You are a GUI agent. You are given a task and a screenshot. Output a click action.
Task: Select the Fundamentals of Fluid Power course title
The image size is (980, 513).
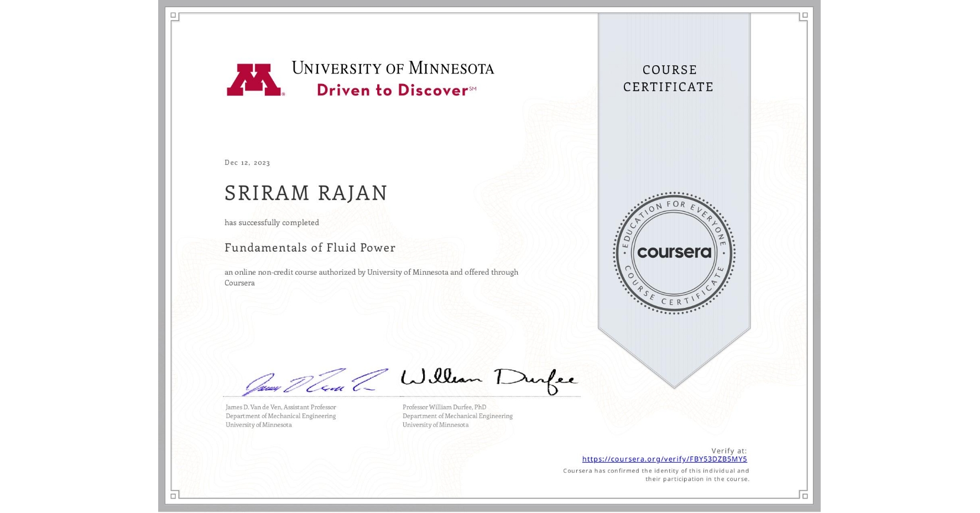310,248
